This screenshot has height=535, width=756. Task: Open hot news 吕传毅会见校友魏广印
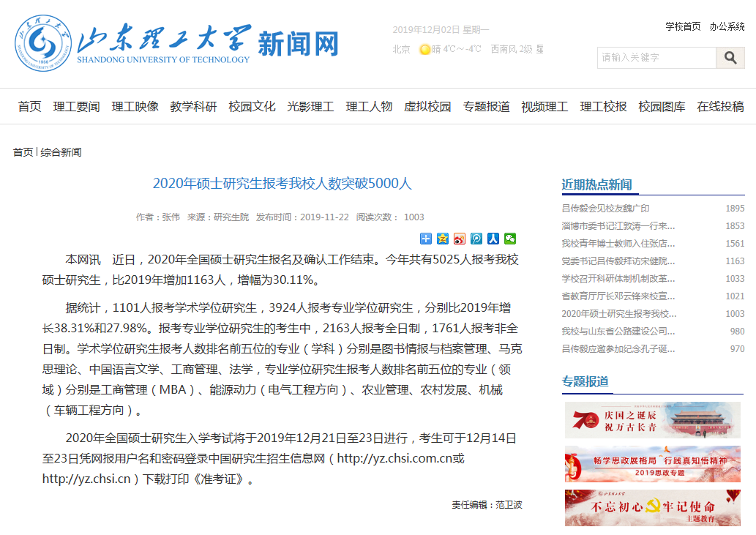[x=605, y=209]
